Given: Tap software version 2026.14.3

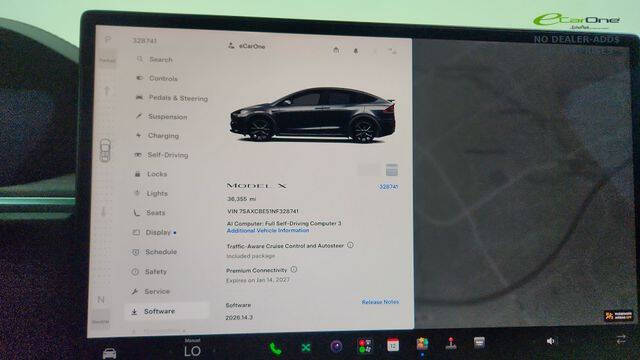Looking at the screenshot, I should (x=239, y=317).
